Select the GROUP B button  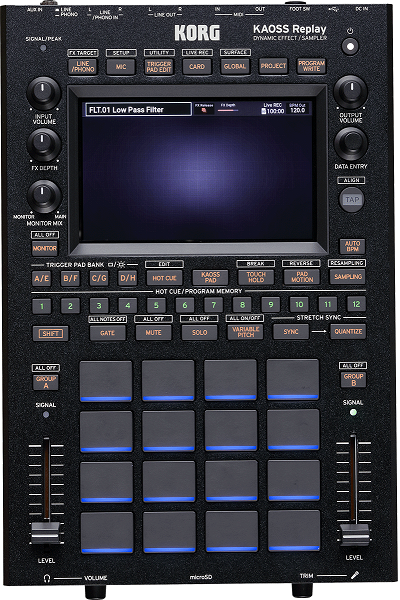353,380
